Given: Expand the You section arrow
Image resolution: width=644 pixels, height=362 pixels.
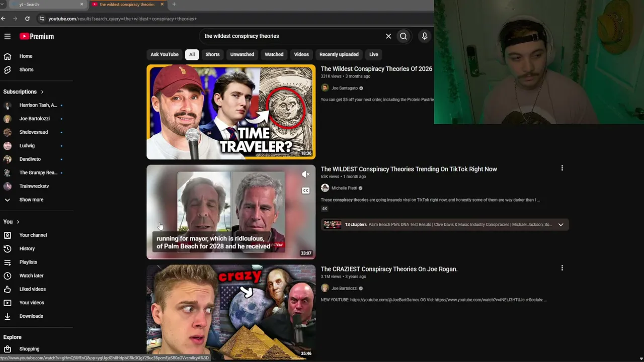Looking at the screenshot, I should (x=18, y=222).
